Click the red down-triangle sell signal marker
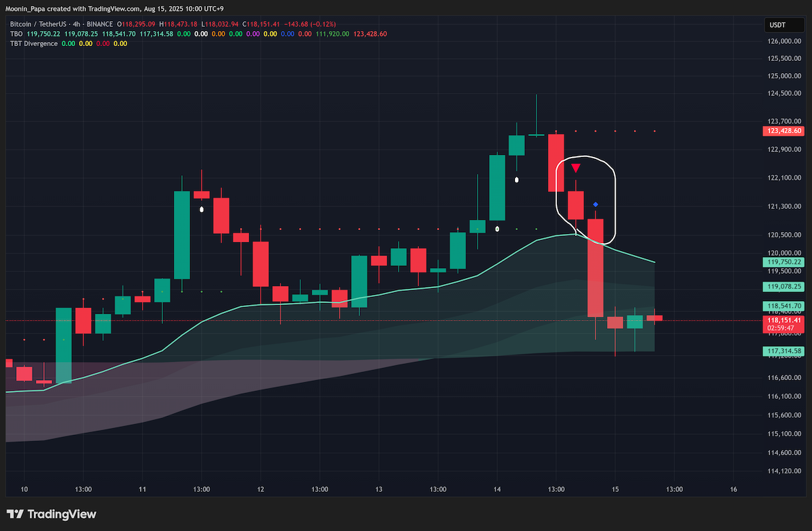This screenshot has height=531, width=812. [575, 168]
